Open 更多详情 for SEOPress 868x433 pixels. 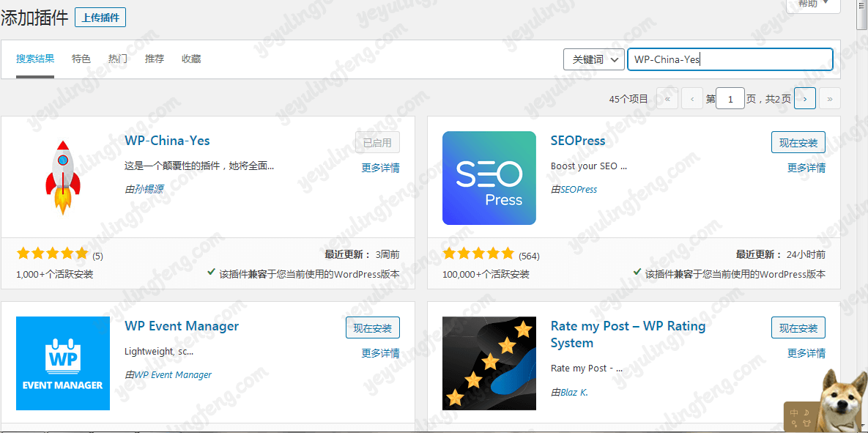pos(806,168)
